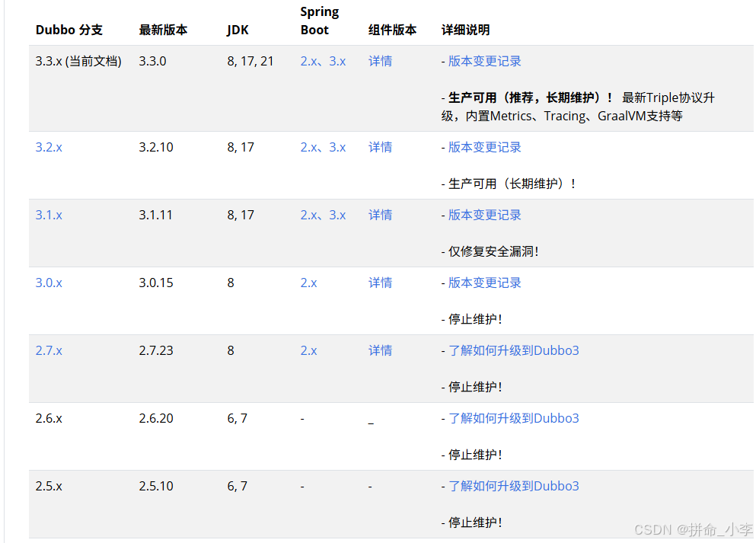Open 详情 link in the 3.2.x row
756x543 pixels.
381,147
